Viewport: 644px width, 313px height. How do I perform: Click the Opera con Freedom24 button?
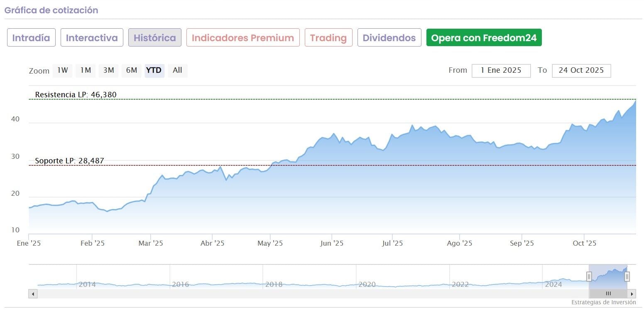(x=484, y=38)
